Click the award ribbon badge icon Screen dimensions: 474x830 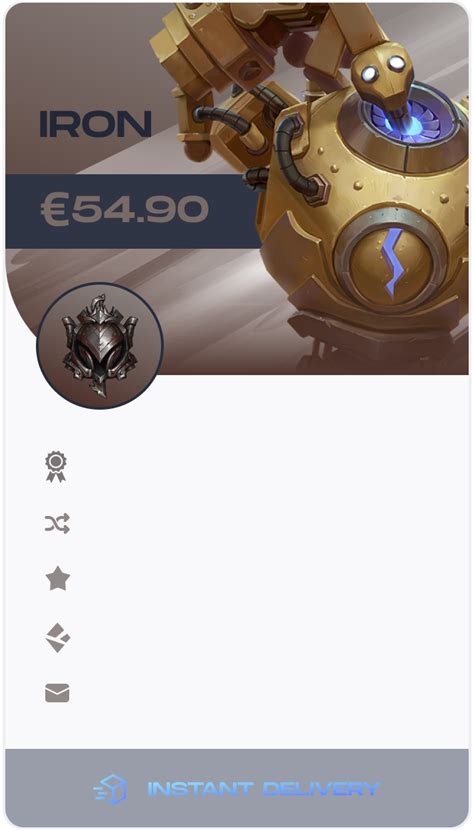(56, 466)
